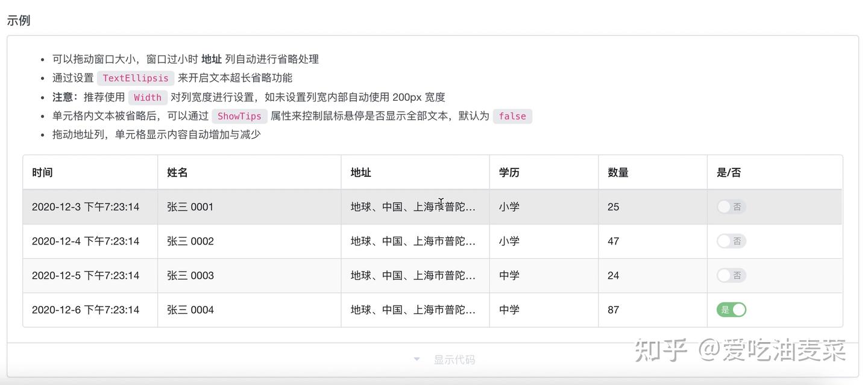Click the quantity value 25
The width and height of the screenshot is (868, 385).
click(614, 207)
